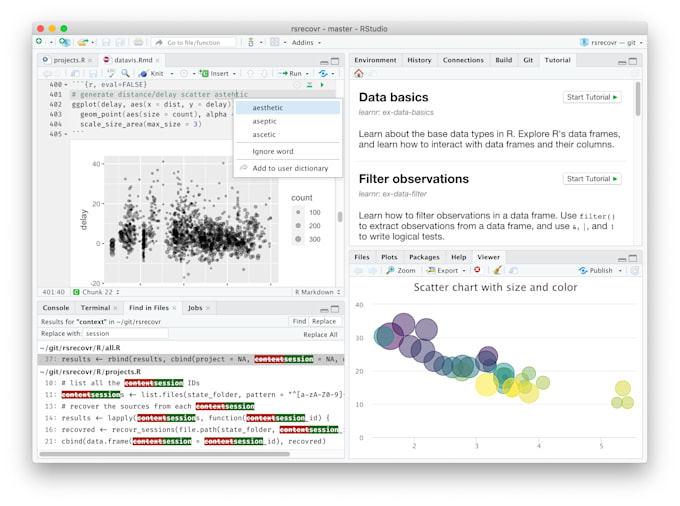Close the Terminal tab

(115, 308)
